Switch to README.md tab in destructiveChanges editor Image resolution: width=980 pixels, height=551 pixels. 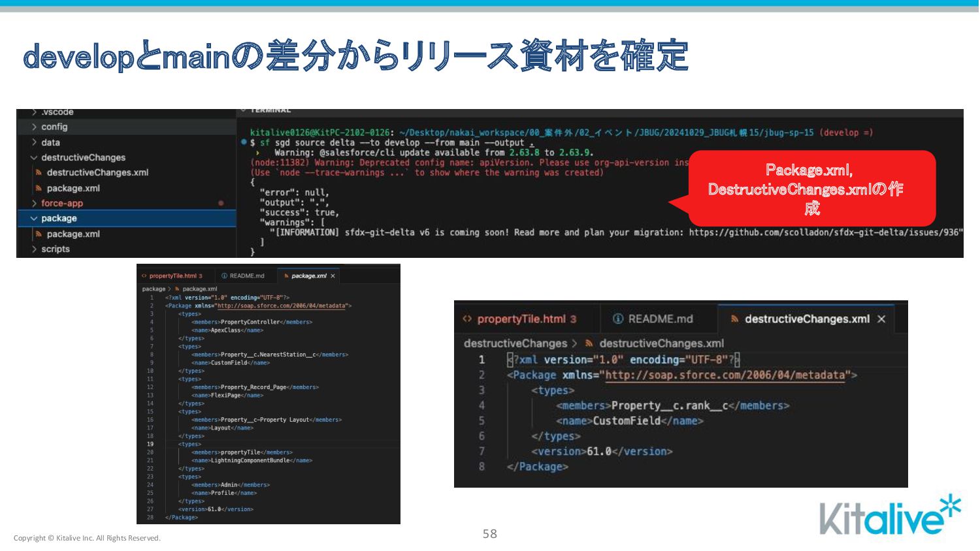[x=661, y=319]
